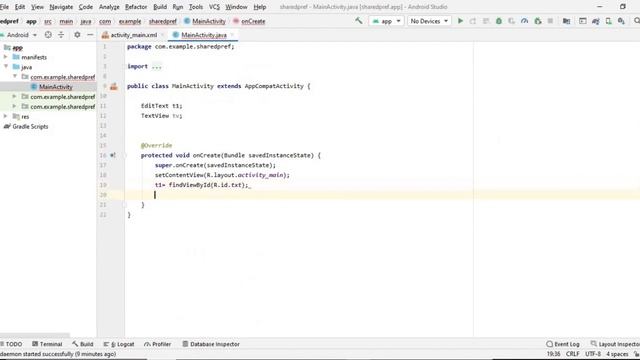Click the project panel horizontal scrollbar

point(35,335)
